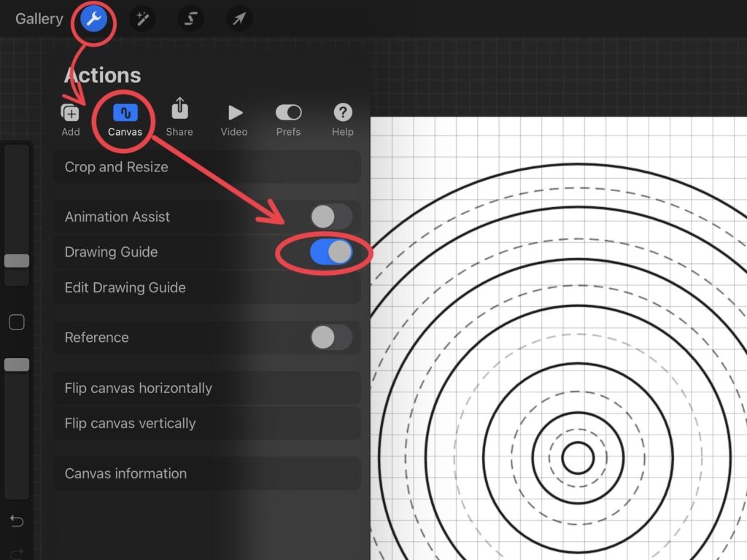Click the brush opacity slider handle
Screen dimensions: 747x560
pyautogui.click(x=17, y=365)
